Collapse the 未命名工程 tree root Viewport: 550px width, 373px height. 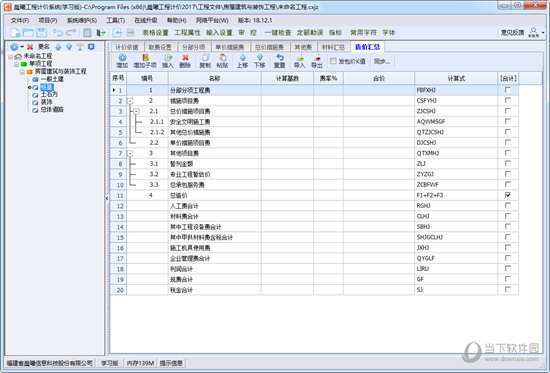[11, 56]
